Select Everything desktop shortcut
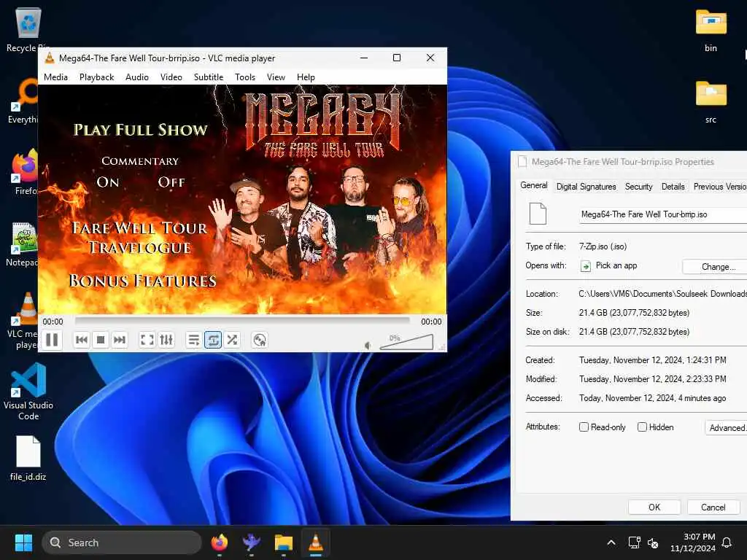This screenshot has height=560, width=747. coord(23,101)
